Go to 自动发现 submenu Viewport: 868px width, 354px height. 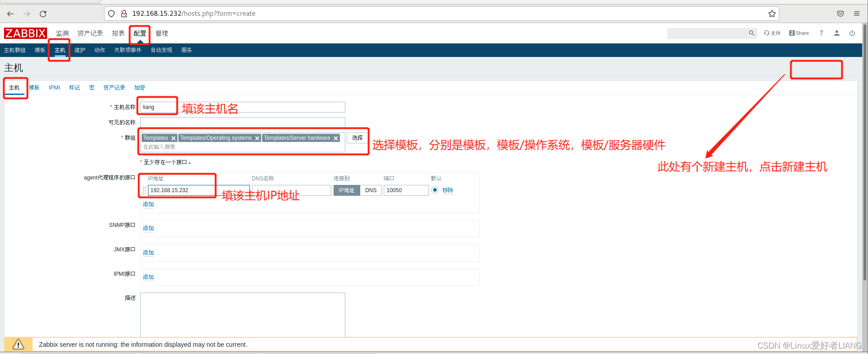tap(162, 50)
